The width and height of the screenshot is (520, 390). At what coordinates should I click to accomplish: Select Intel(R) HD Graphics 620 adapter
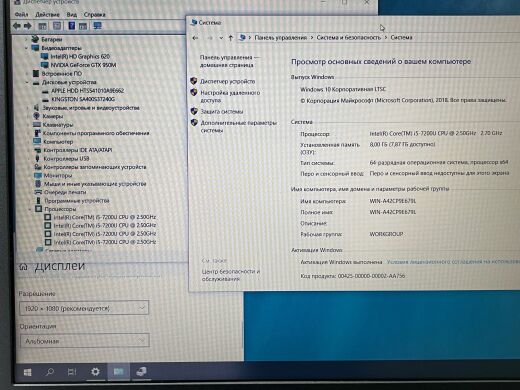[x=80, y=56]
